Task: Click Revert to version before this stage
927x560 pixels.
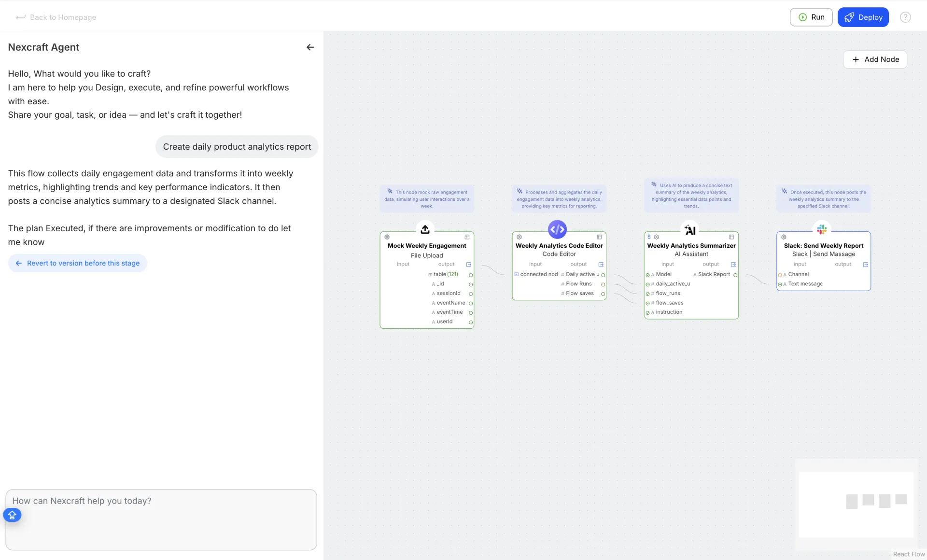Action: [x=78, y=263]
